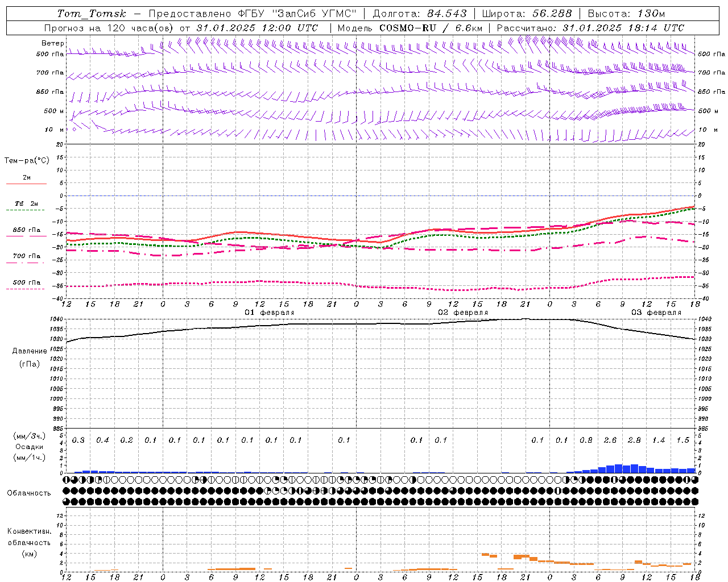
Task: Click the Ветер wind panel label
Action: pyautogui.click(x=53, y=43)
